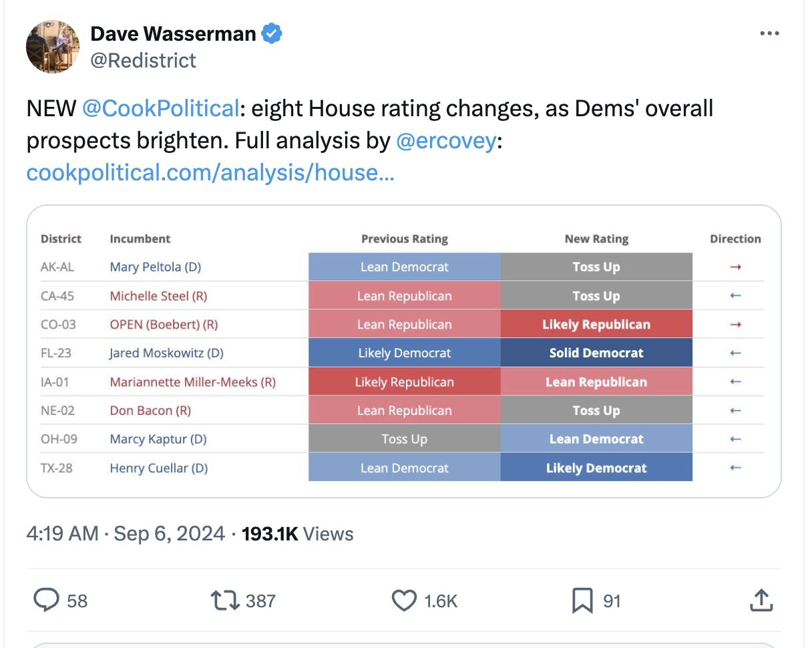Reply to Dave Wasserman's tweet
This screenshot has height=648, width=812.
(45, 601)
